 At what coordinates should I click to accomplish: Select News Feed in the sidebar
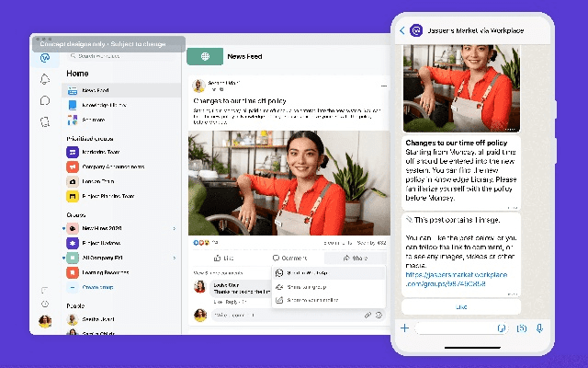95,90
